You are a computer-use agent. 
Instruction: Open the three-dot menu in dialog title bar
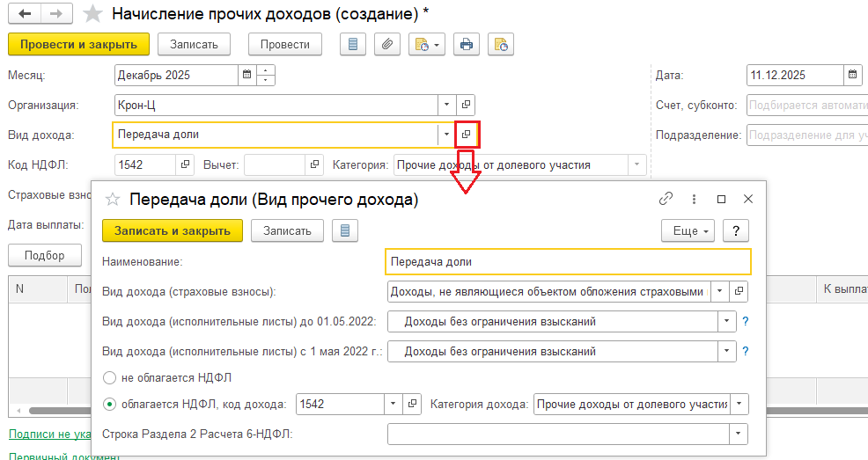tap(694, 200)
